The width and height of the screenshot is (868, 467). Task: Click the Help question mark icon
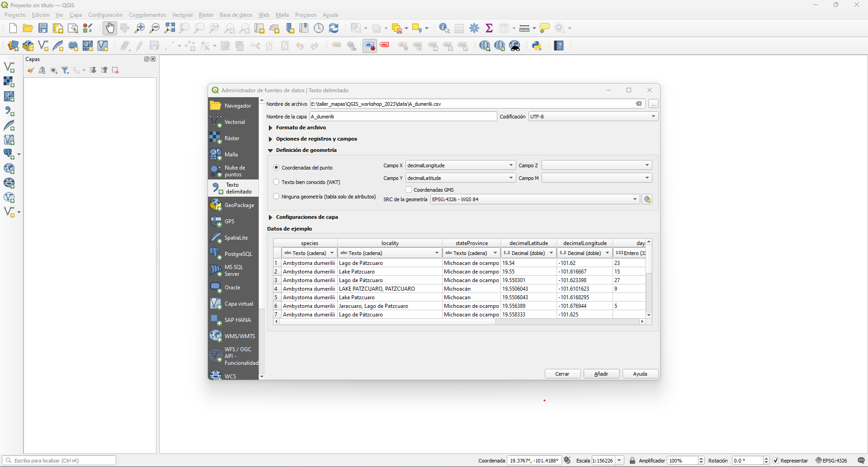click(x=559, y=46)
